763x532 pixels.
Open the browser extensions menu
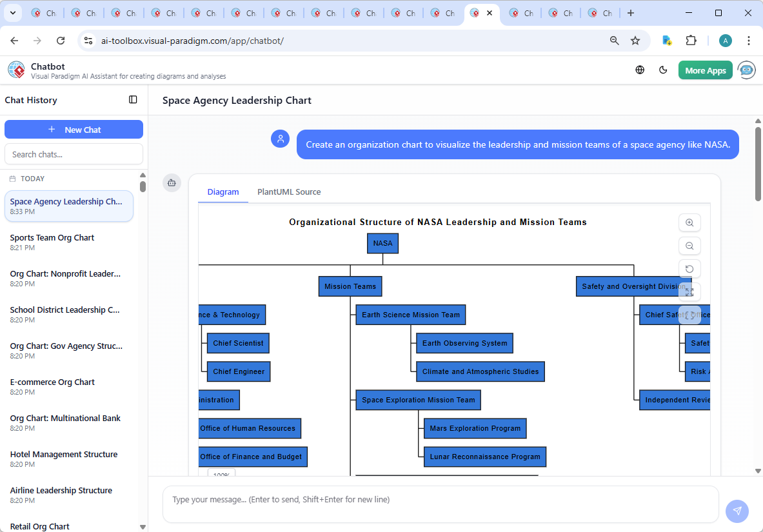pyautogui.click(x=691, y=40)
